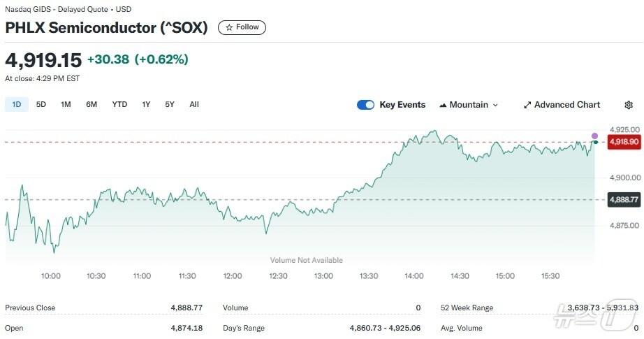Show the 6M chart range
The width and height of the screenshot is (644, 339).
92,104
